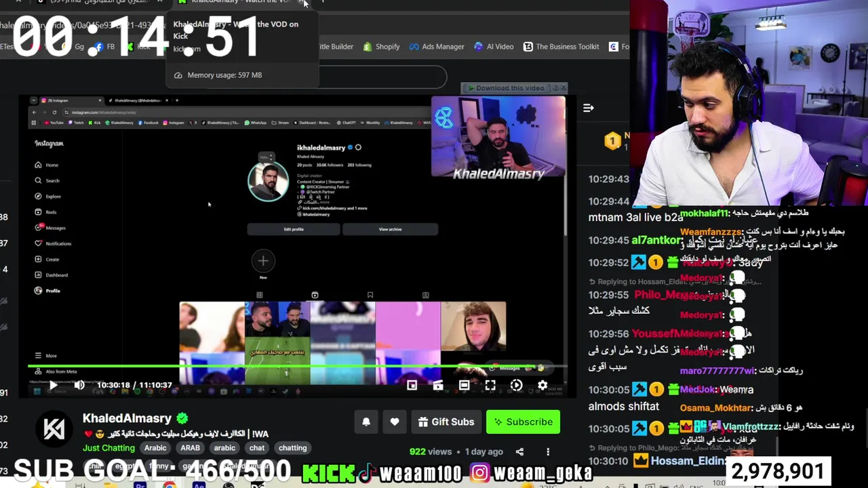This screenshot has width=868, height=488.
Task: Open playback speed control in player
Action: click(517, 385)
